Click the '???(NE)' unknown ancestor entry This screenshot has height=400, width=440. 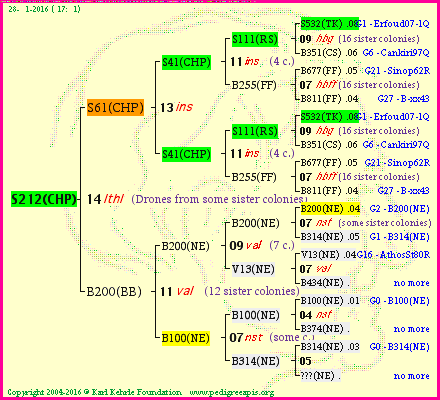coord(321,376)
